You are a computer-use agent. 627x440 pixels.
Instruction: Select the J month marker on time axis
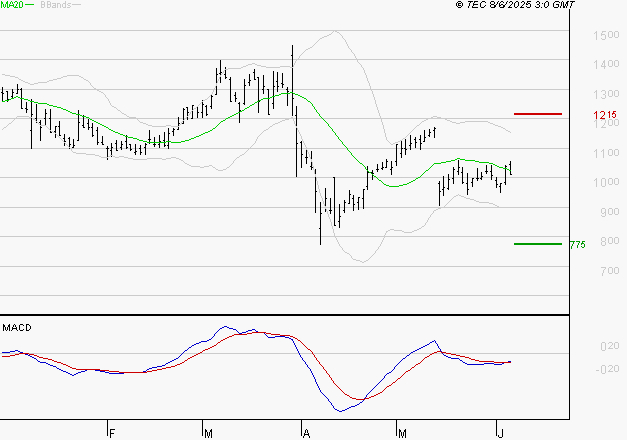click(500, 433)
